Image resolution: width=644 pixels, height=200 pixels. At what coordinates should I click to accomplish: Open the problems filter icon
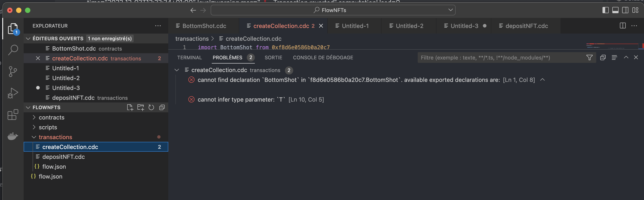[x=589, y=57]
